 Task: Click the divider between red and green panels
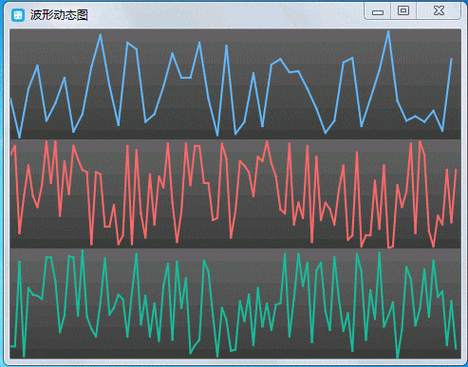235,249
